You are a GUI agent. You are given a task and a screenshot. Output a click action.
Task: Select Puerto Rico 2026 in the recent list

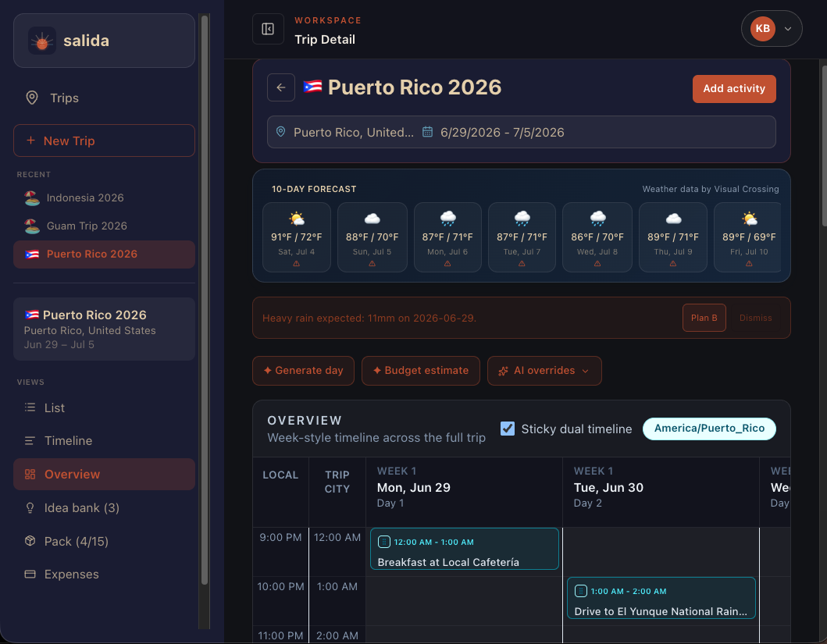(x=105, y=254)
